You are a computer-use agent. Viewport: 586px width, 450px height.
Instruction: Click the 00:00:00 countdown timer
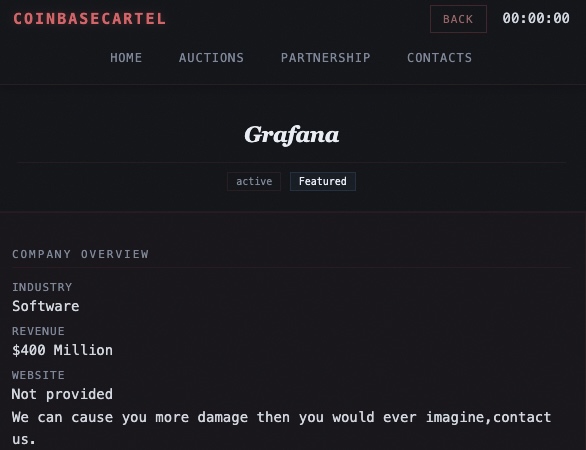[536, 18]
